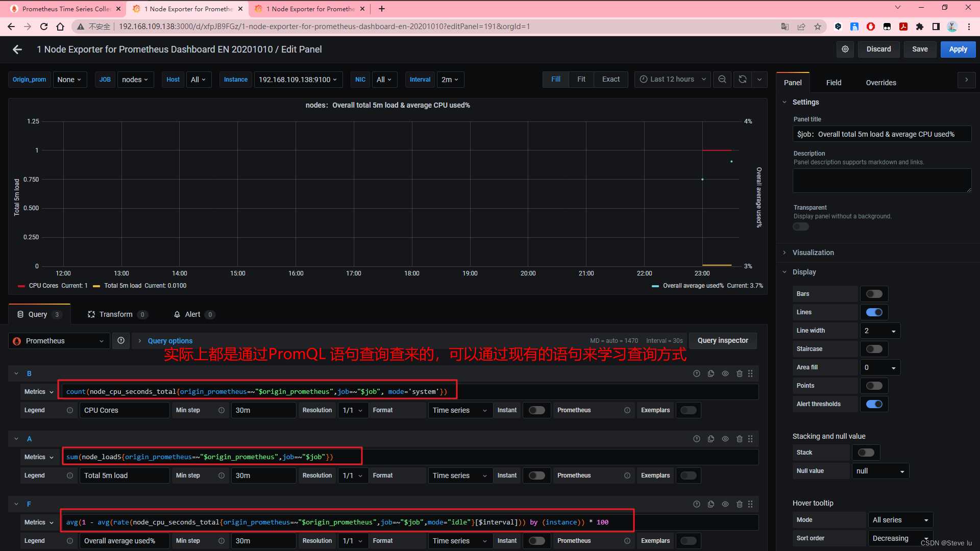This screenshot has width=980, height=551.
Task: Enable the Bars display switch
Action: [874, 294]
